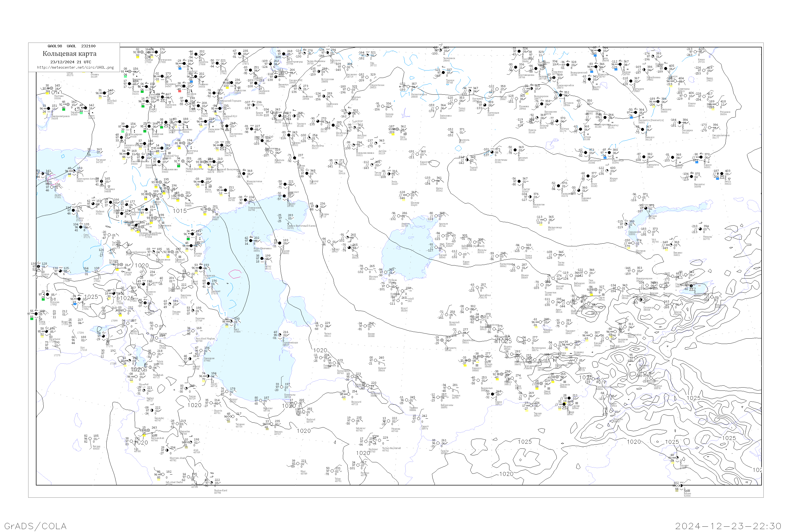Click the 2024-12-23-22:30 timestamp at bottom right
Viewport: 798px width, 532px height.
pyautogui.click(x=728, y=526)
